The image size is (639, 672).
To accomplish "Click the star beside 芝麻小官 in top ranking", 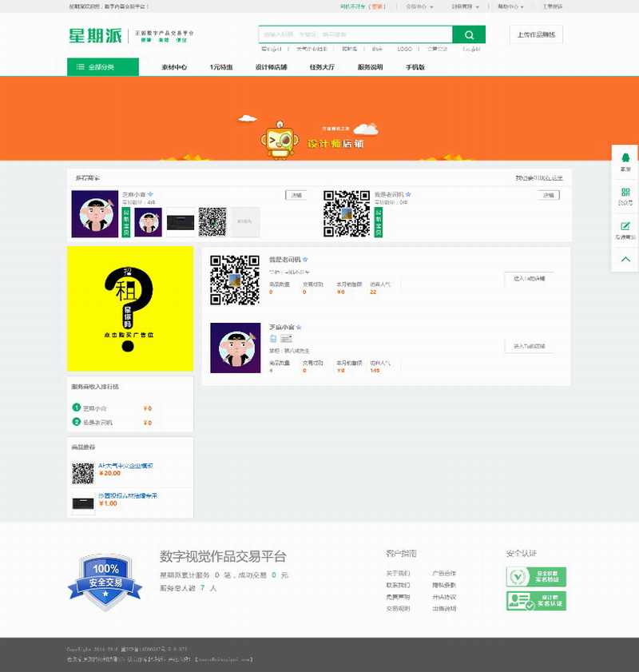I will pos(150,194).
